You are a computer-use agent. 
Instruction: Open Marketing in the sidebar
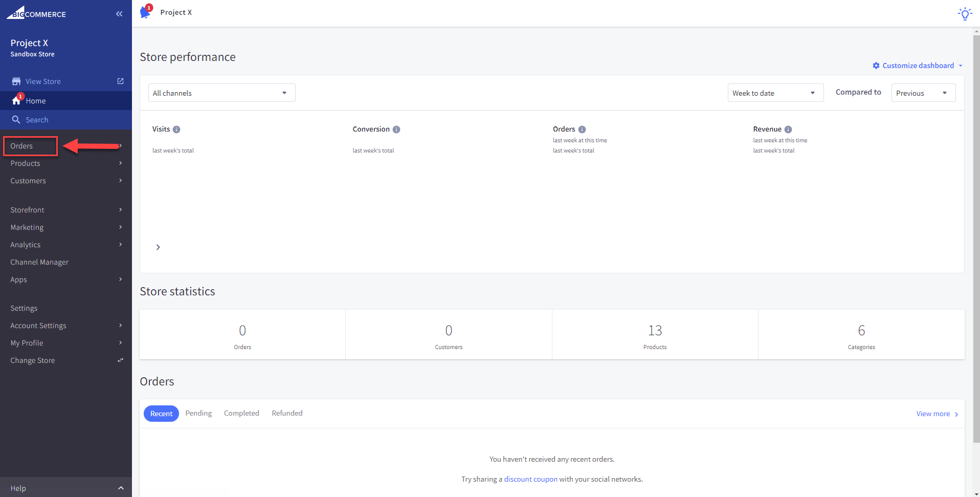coord(27,227)
